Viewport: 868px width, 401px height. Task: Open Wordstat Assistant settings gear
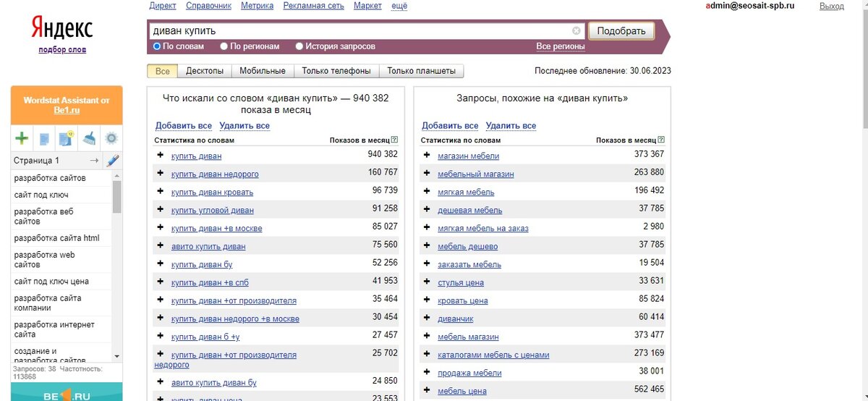coord(111,138)
